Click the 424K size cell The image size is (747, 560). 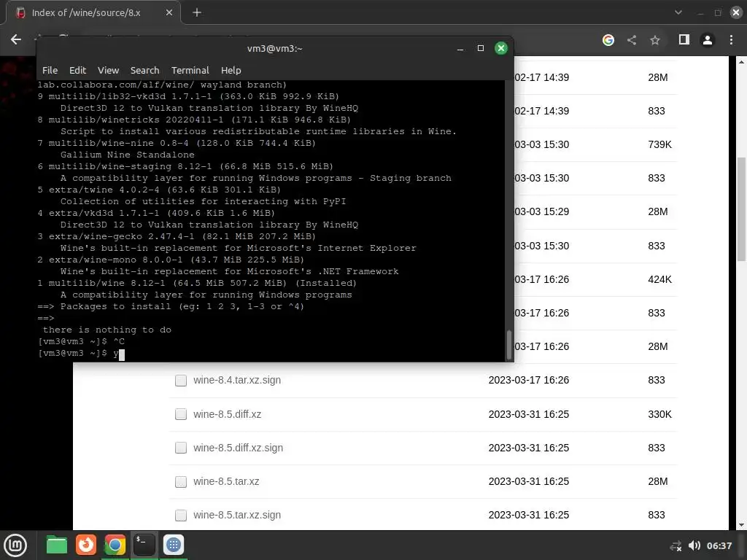tap(659, 279)
